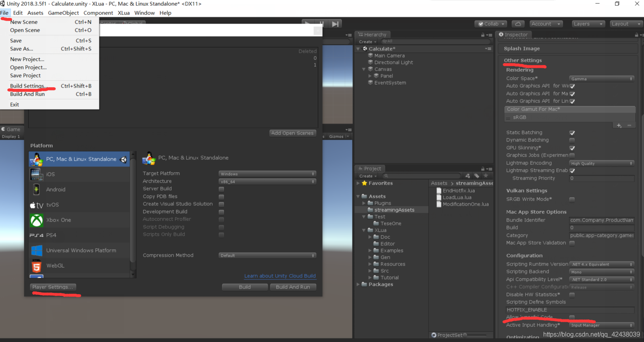Viewport: 644px width, 342px height.
Task: Click the Scripting Define Symbols HOTFIX_ENABLE field
Action: coord(569,310)
